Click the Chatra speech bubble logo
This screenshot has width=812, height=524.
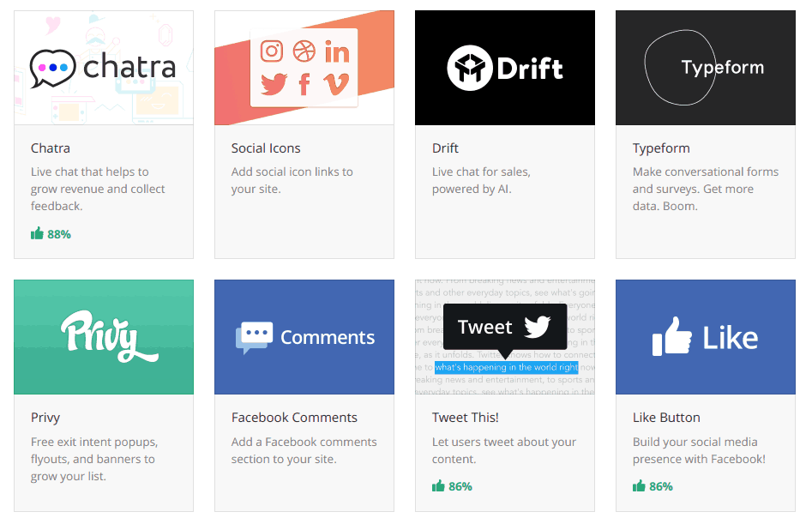[x=52, y=69]
